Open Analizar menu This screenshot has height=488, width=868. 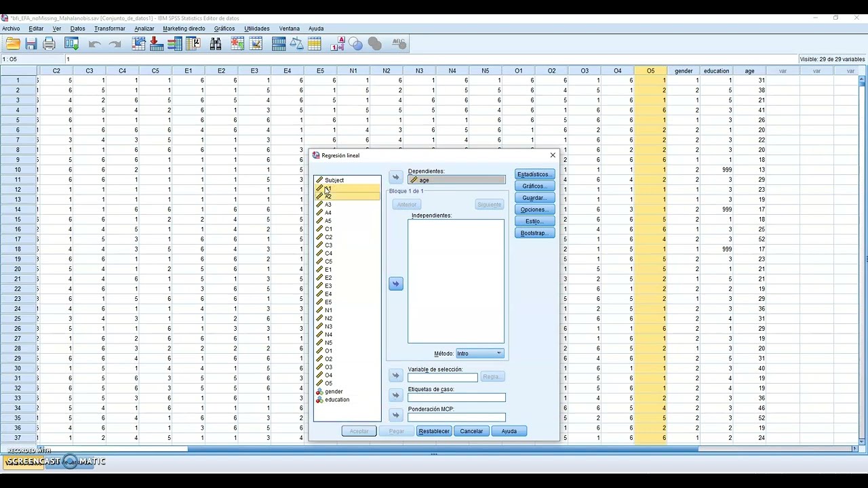click(144, 28)
